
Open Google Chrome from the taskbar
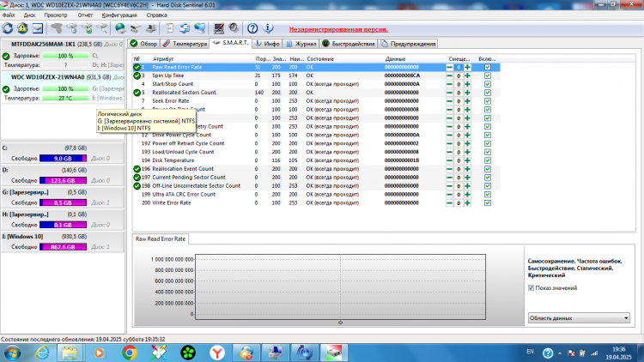pos(130,353)
